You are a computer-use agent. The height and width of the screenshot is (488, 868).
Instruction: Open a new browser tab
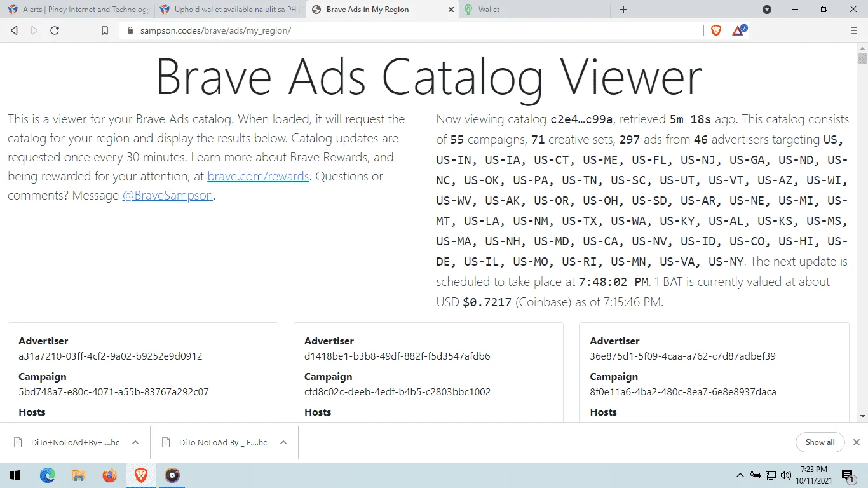pos(623,10)
